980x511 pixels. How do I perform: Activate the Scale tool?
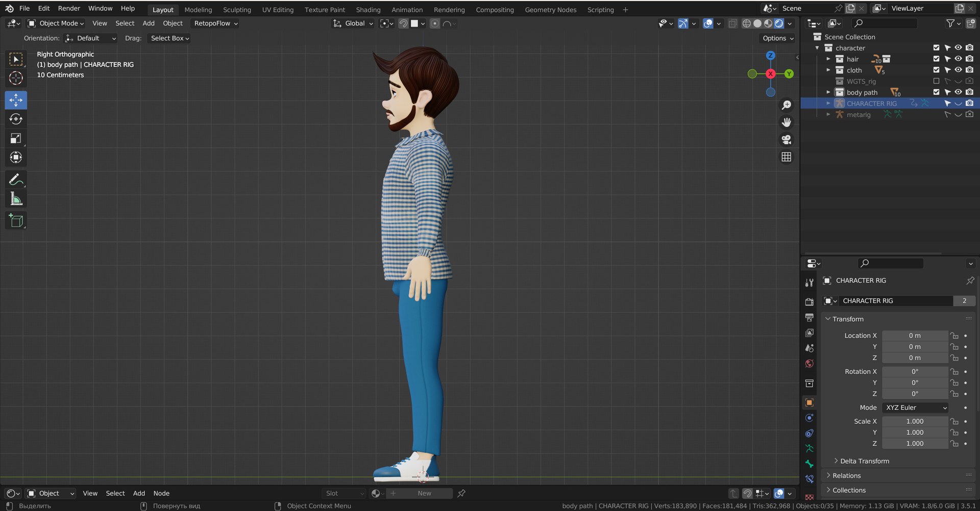coord(16,138)
